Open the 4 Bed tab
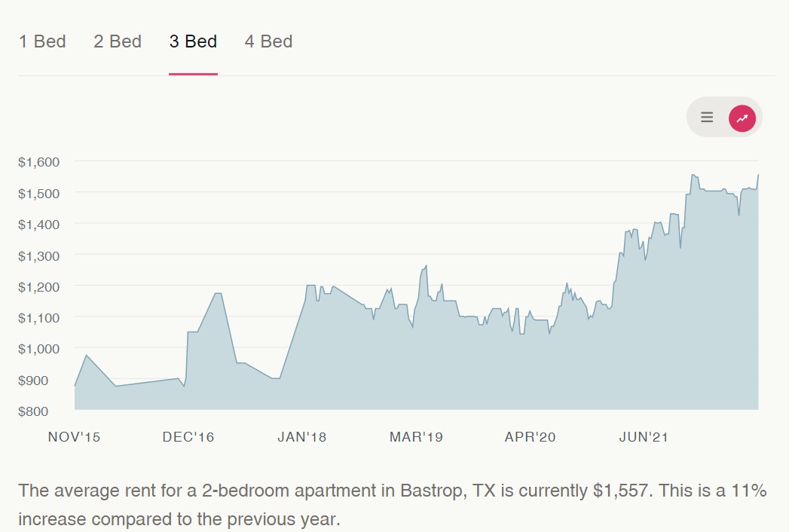The height and width of the screenshot is (532, 789). [x=269, y=41]
